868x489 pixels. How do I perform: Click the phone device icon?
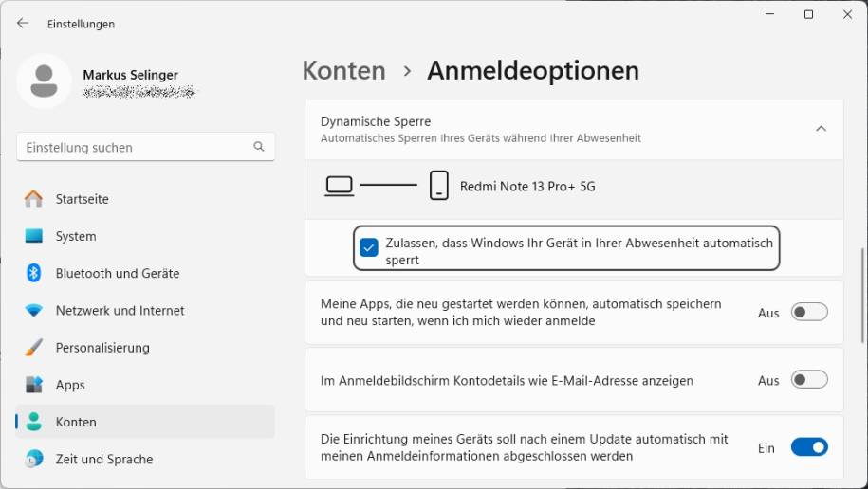(439, 186)
